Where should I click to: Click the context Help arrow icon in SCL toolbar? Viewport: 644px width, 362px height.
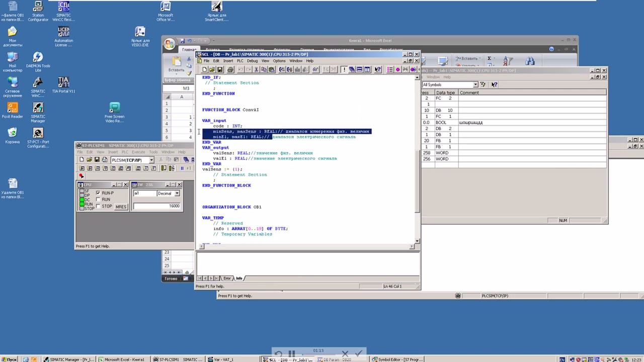378,69
